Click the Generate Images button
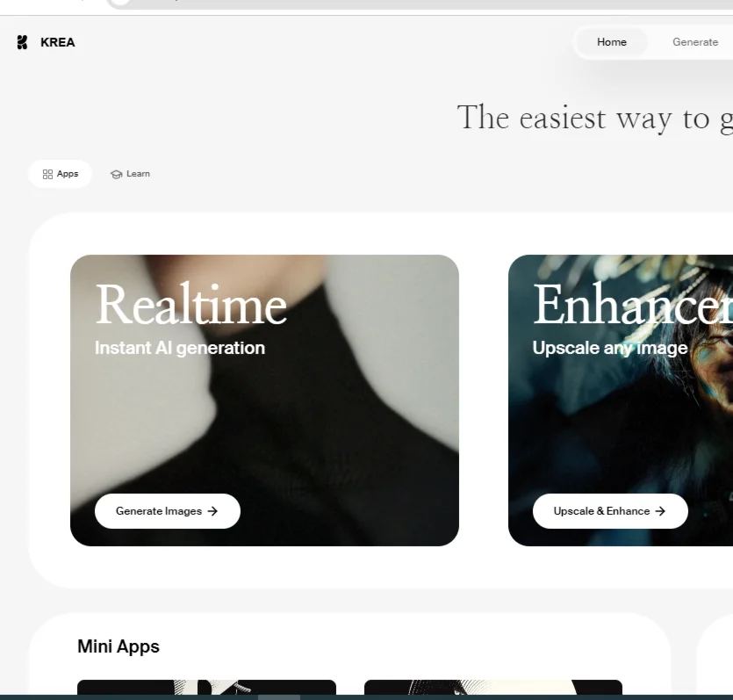The image size is (733, 700). [x=168, y=511]
